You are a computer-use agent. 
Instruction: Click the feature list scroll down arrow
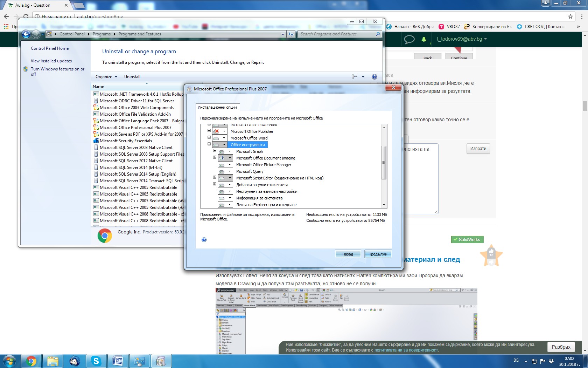point(384,205)
